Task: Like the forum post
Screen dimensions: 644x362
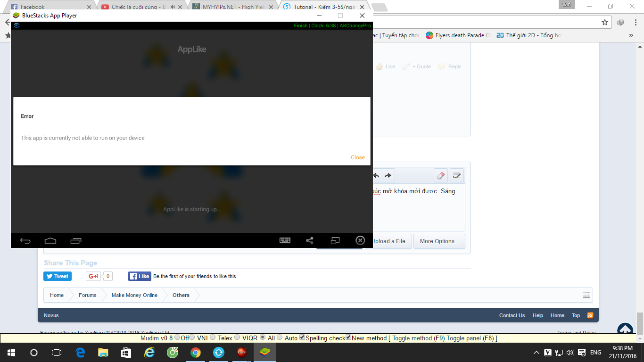Action: (x=386, y=66)
